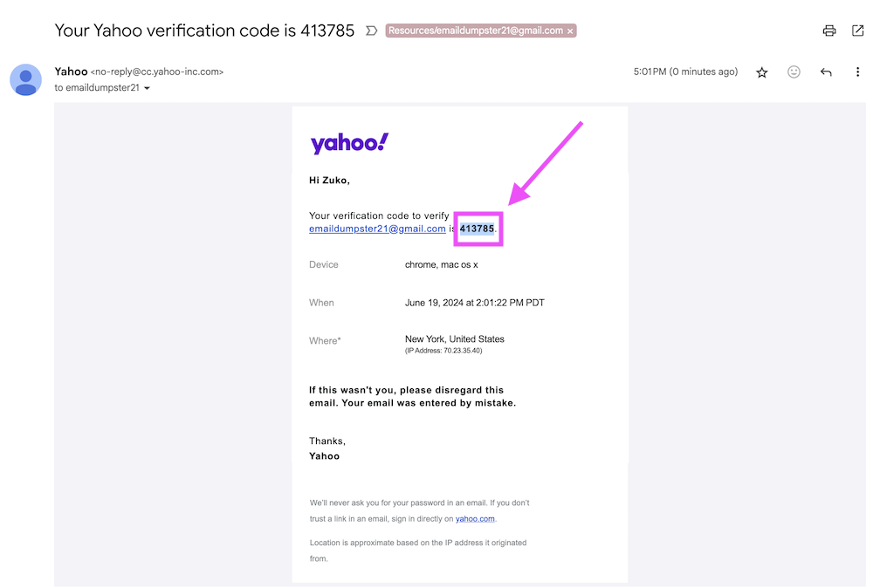
Task: Click the highlighted verification code 413785
Action: pos(478,229)
